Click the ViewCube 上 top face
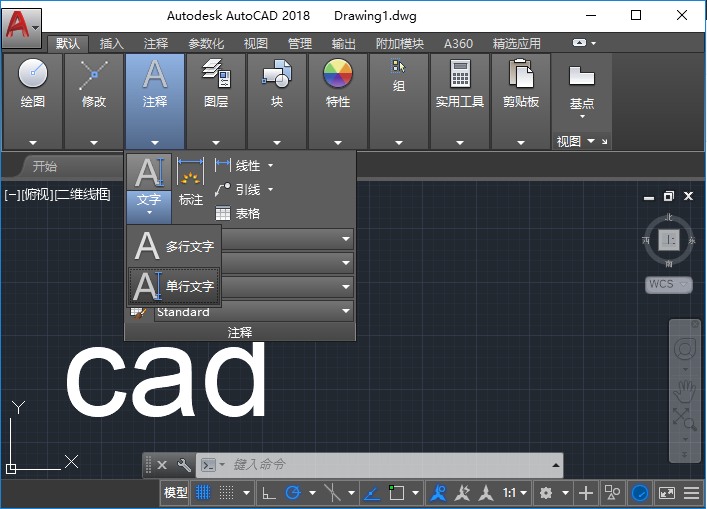Screen dimensions: 707x509 point(669,240)
